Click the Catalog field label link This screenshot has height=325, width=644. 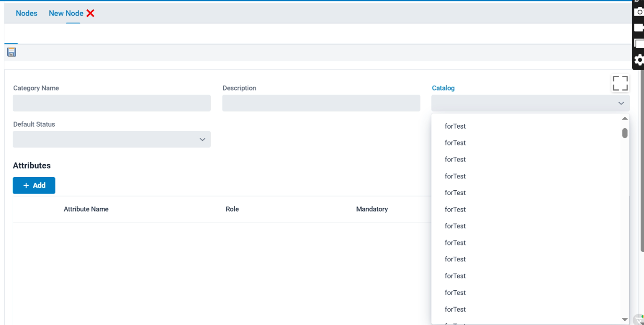[x=443, y=88]
